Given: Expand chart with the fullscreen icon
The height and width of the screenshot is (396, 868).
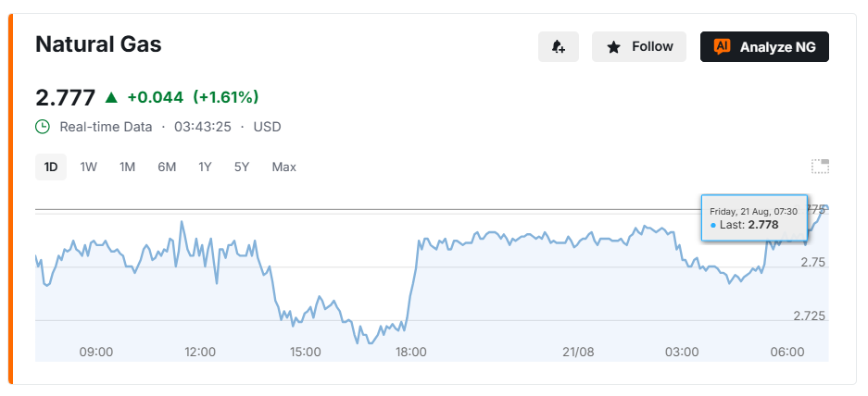Looking at the screenshot, I should [x=821, y=167].
